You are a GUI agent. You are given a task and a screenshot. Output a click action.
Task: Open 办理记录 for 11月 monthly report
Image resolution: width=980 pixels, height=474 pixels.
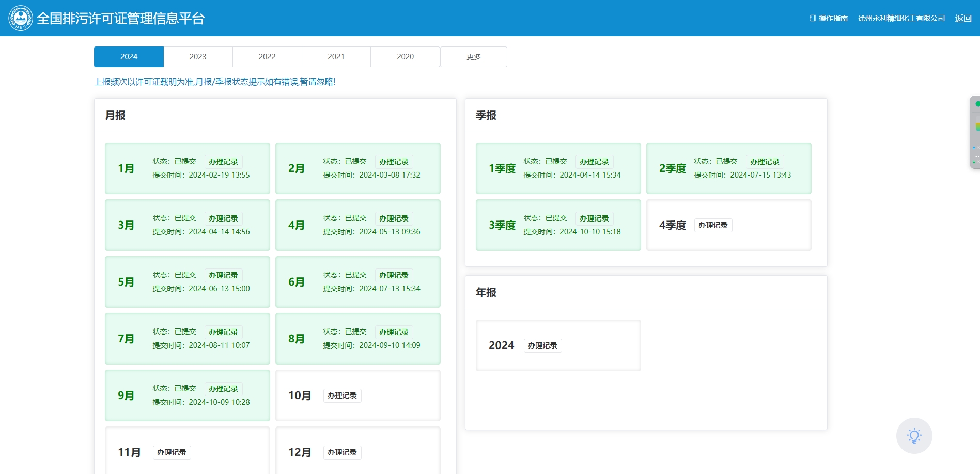click(172, 452)
